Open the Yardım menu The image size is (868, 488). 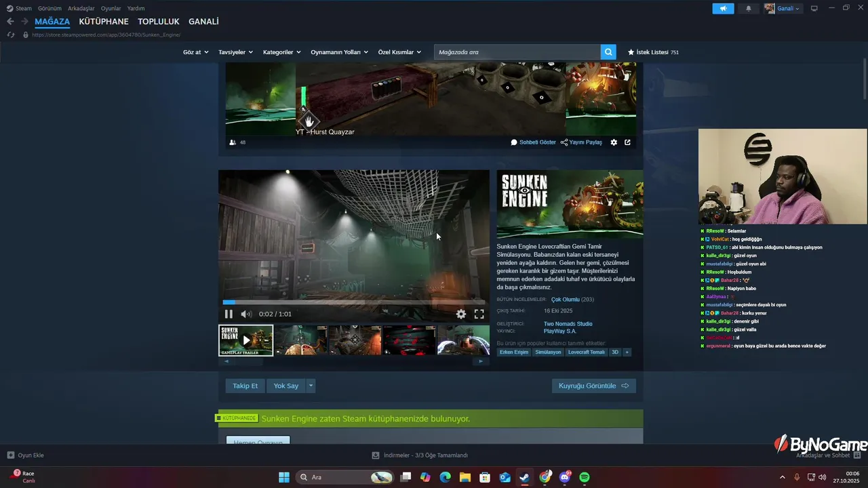click(136, 8)
